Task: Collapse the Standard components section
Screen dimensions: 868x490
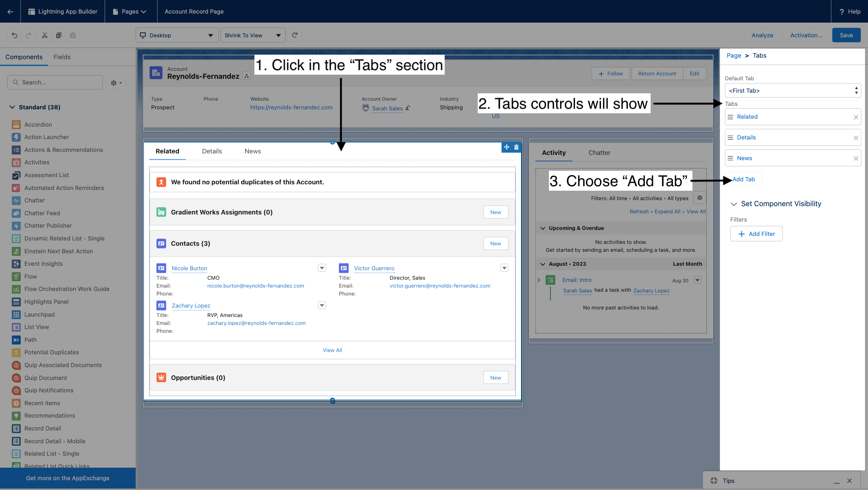Action: [x=12, y=107]
